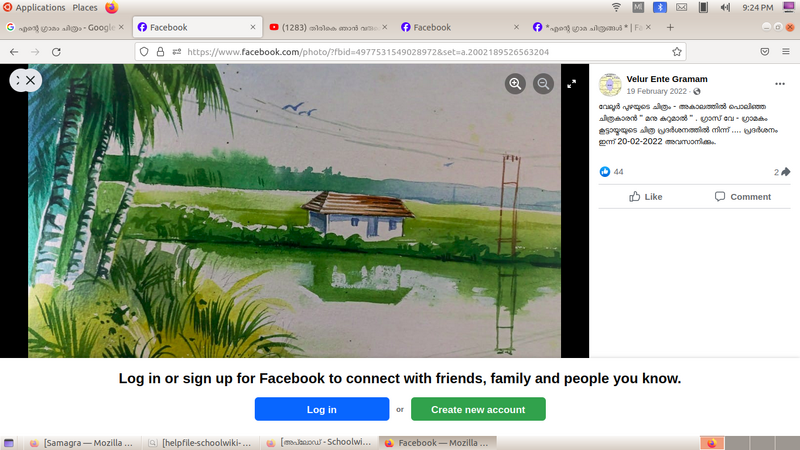Zoom out of the photo

(543, 84)
